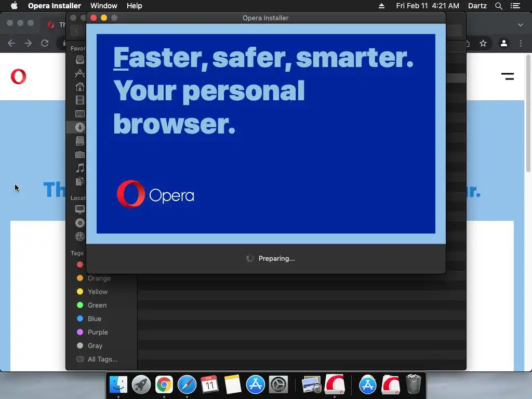Select Downloads in the Finder sidebar
The width and height of the screenshot is (532, 399).
[79, 127]
